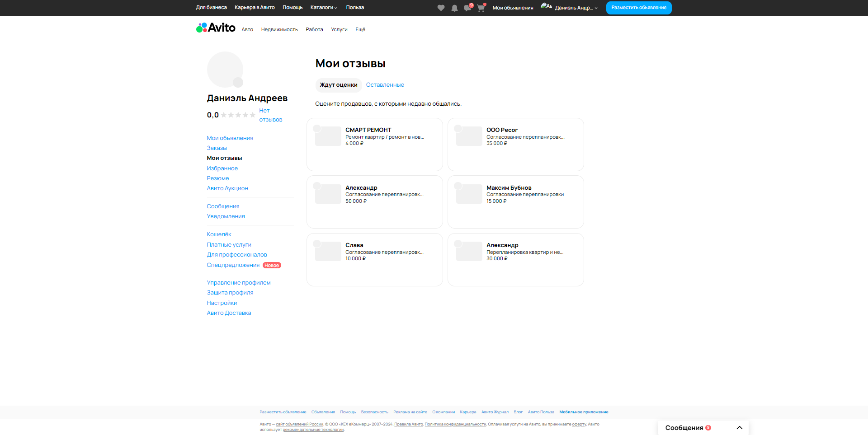868x435 pixels.
Task: Click thumbnail of Александр 30 000 ₽ listing
Action: click(x=469, y=251)
